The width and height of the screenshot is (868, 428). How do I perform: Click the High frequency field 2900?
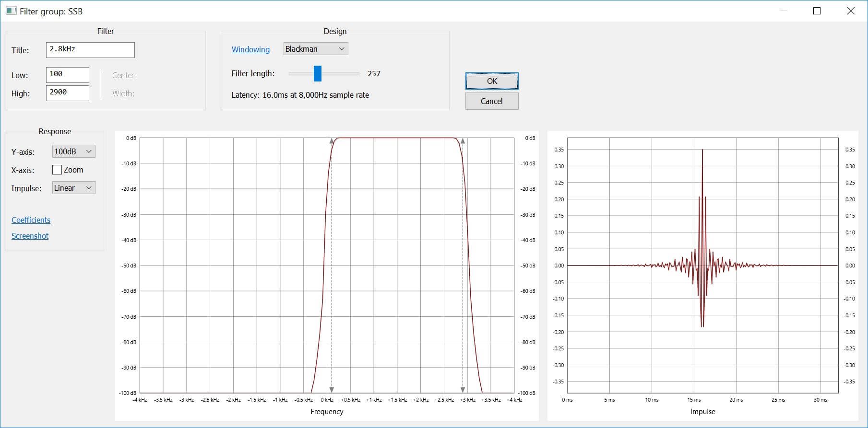pos(68,93)
